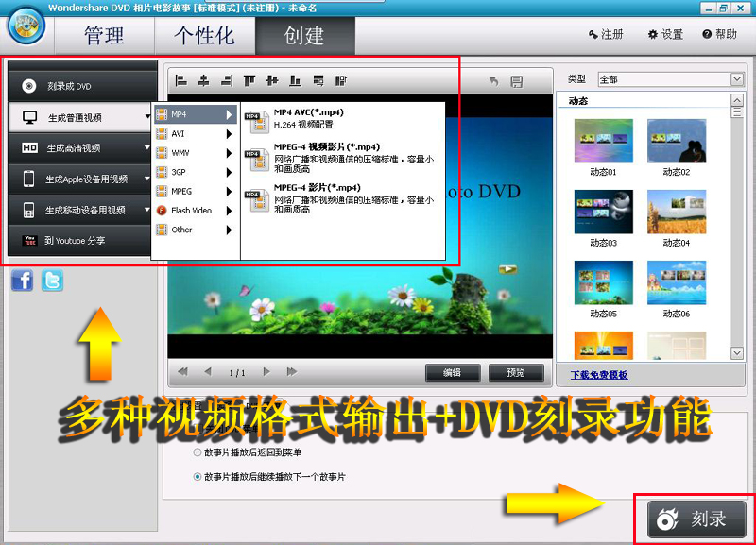Share via the Facebook icon
Viewport: 756px width, 545px height.
(22, 281)
